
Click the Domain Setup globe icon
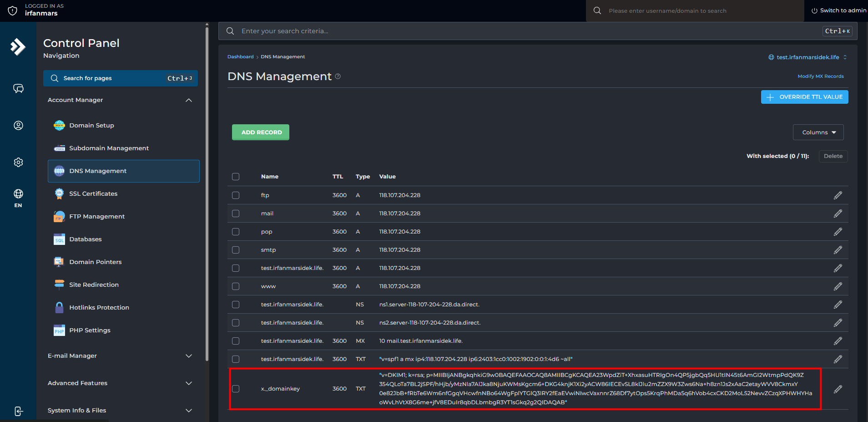pos(59,125)
